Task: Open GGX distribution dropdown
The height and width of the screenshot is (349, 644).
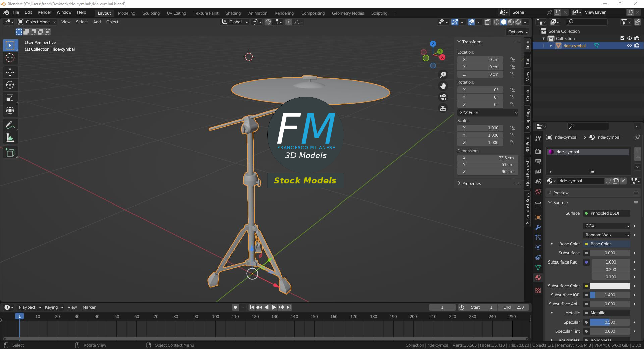Action: click(607, 226)
